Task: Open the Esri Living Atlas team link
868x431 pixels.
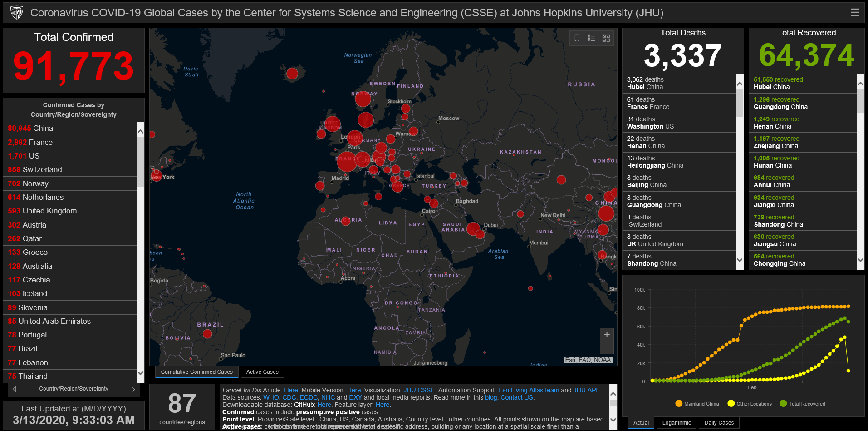Action: [529, 390]
